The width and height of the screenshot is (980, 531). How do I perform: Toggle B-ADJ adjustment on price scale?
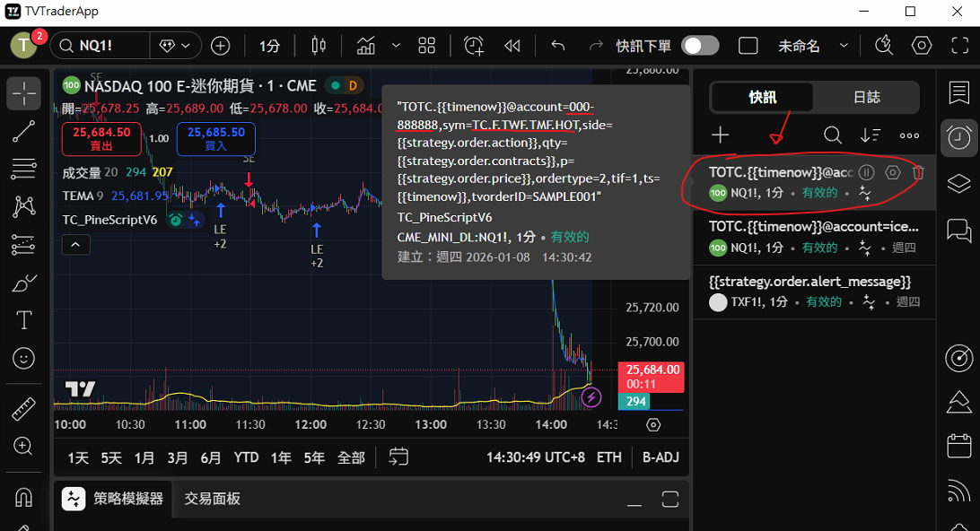coord(661,457)
